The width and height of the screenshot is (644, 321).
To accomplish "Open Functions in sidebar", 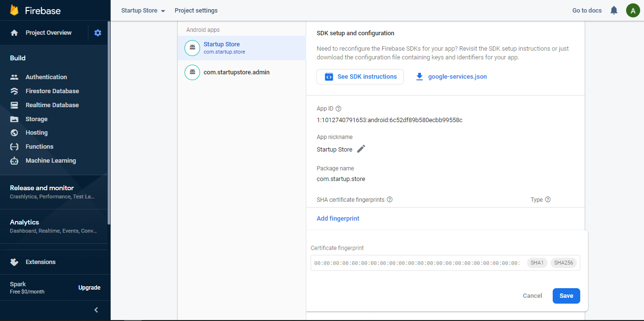I will [40, 146].
